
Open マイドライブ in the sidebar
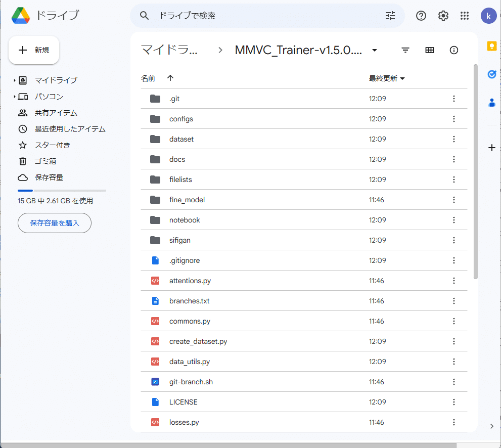56,80
